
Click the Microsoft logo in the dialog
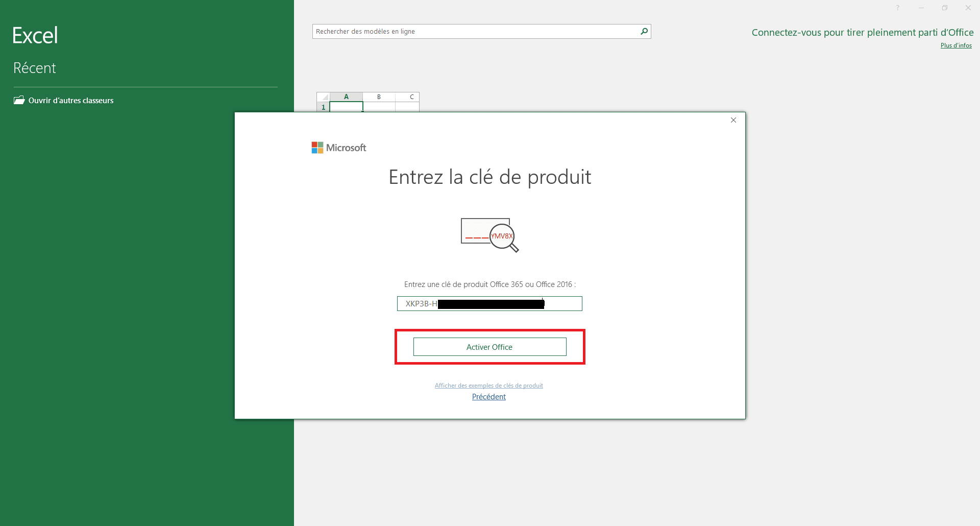coord(338,147)
